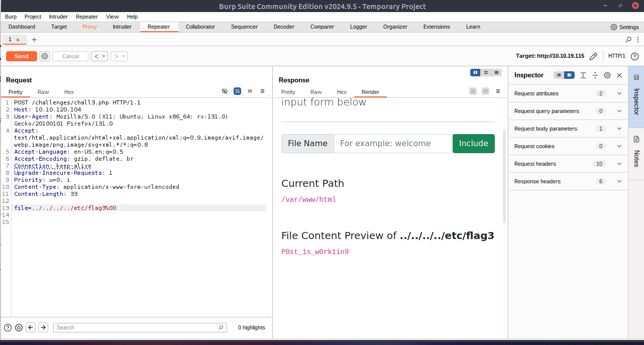Viewport: 644px width, 345px height.
Task: Switch response view to Pretty
Action: [x=288, y=92]
